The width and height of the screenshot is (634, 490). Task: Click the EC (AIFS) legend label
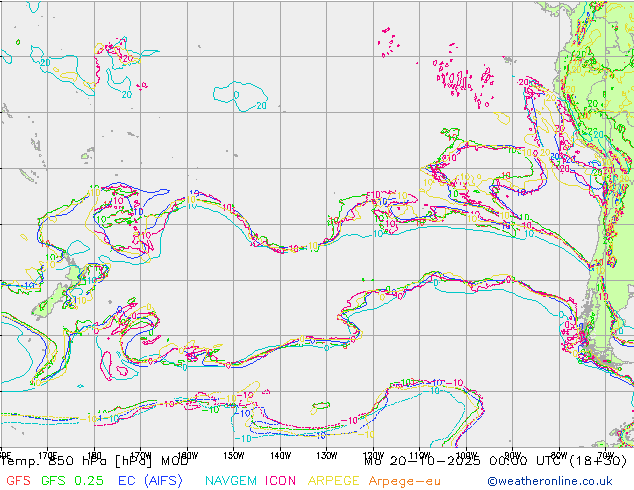click(150, 480)
